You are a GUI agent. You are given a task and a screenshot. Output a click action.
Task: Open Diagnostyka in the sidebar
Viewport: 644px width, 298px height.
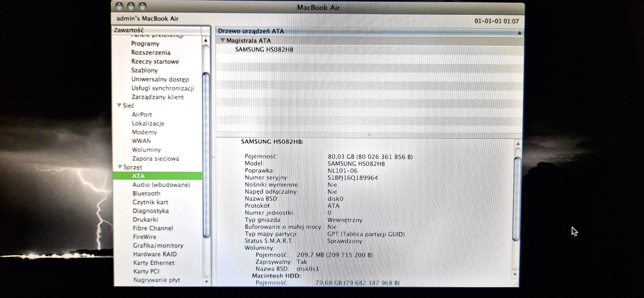pyautogui.click(x=151, y=211)
